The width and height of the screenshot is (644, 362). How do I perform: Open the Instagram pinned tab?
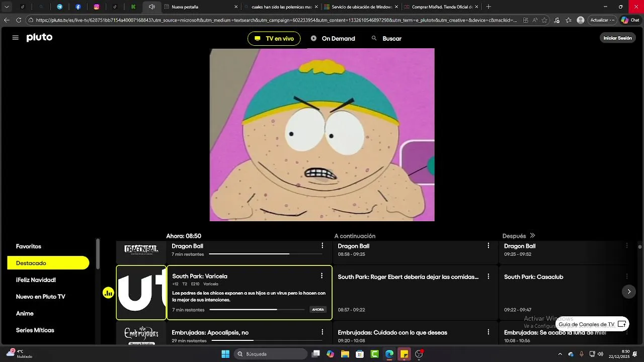click(97, 7)
